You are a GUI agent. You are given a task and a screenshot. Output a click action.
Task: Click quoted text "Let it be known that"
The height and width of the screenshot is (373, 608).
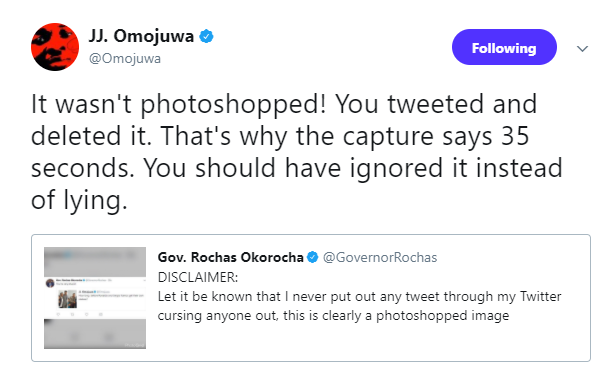click(219, 297)
